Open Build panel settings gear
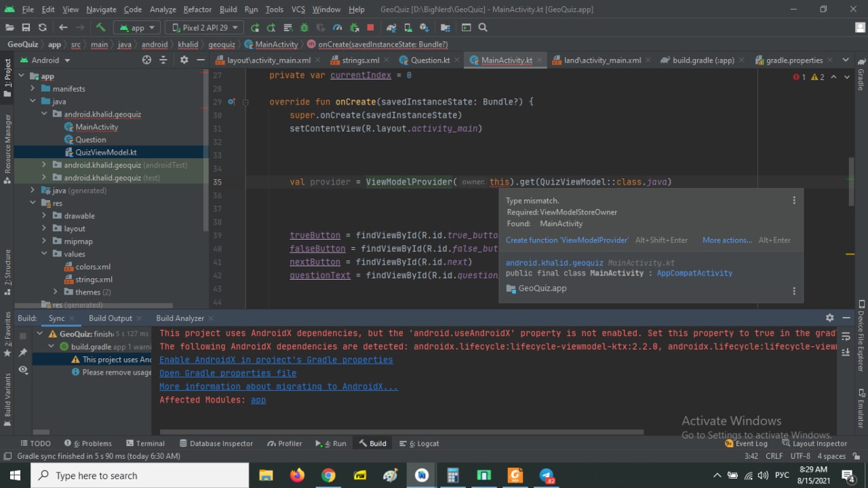The height and width of the screenshot is (488, 868). [x=829, y=318]
